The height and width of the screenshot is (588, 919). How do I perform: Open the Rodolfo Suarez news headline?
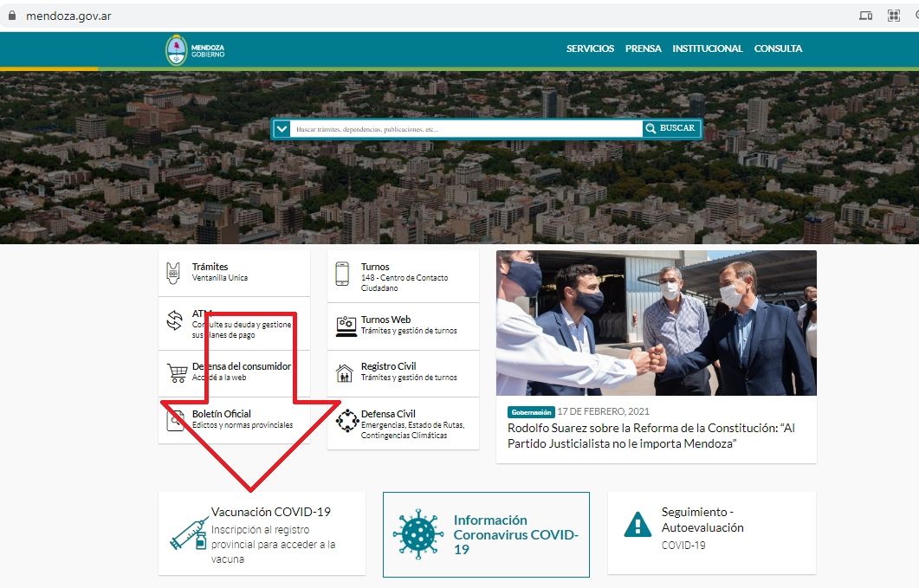pos(650,436)
